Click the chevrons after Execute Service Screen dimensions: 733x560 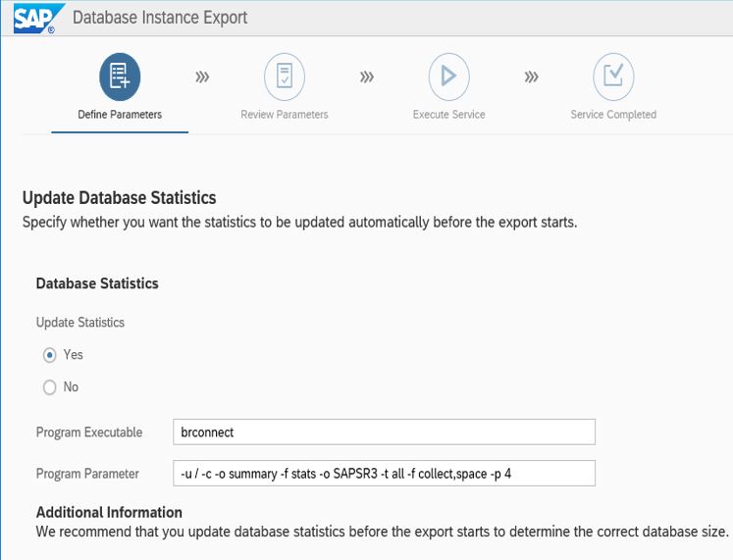point(531,76)
